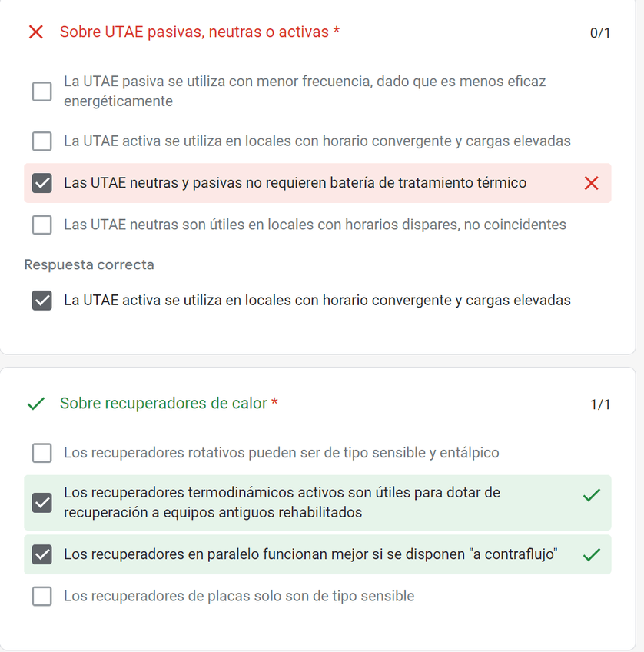Click green check on termodinámicos activos answer
The height and width of the screenshot is (652, 644).
(x=591, y=496)
